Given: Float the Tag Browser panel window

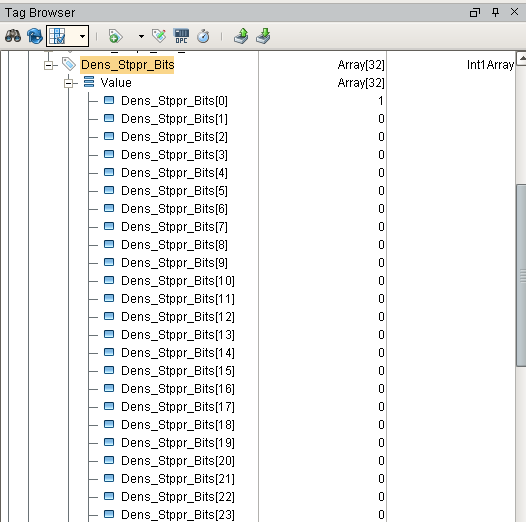Looking at the screenshot, I should click(x=475, y=13).
